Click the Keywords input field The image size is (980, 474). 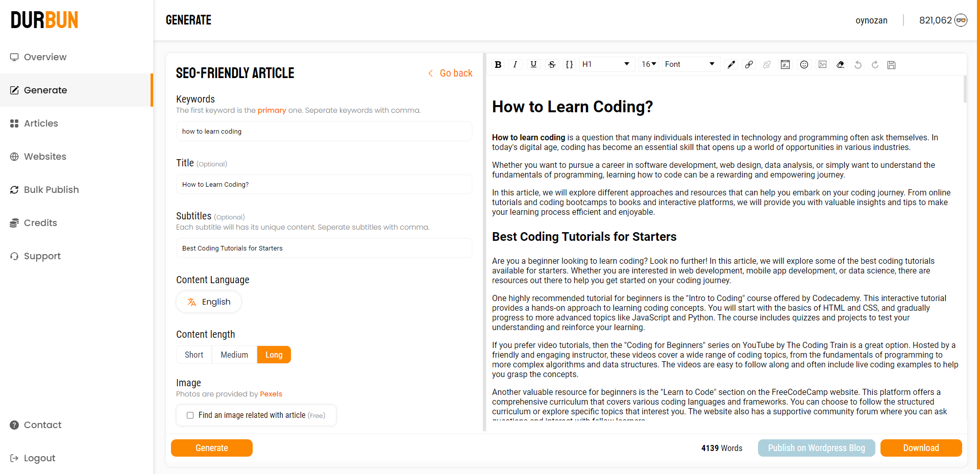click(324, 132)
